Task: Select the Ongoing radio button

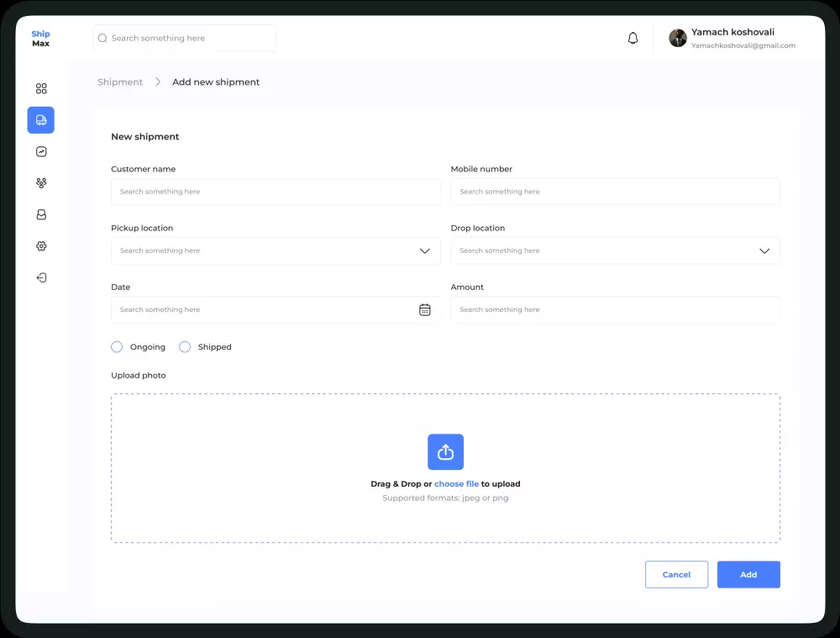Action: (117, 347)
